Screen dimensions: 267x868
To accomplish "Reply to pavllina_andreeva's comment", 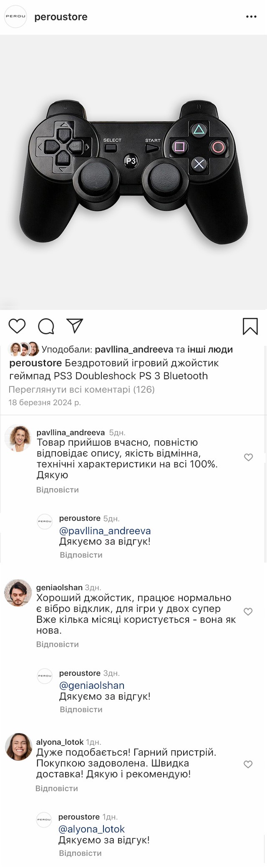I will 58,490.
